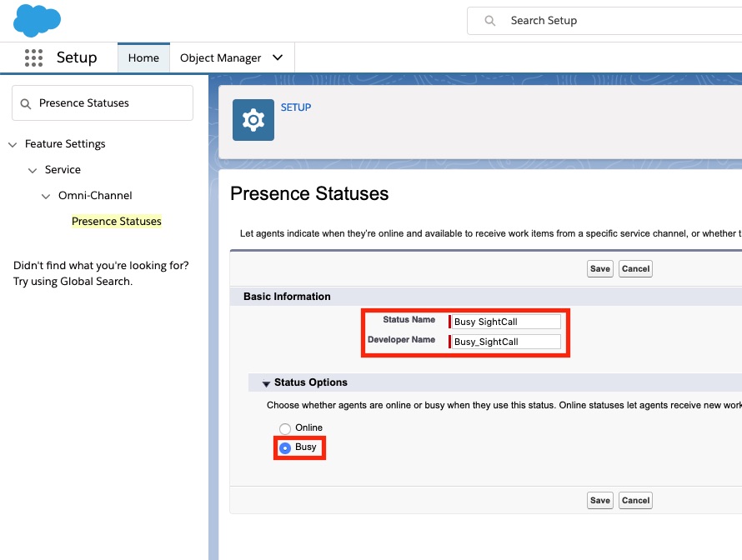The height and width of the screenshot is (560, 742).
Task: Click the Basic Information section header
Action: [287, 297]
